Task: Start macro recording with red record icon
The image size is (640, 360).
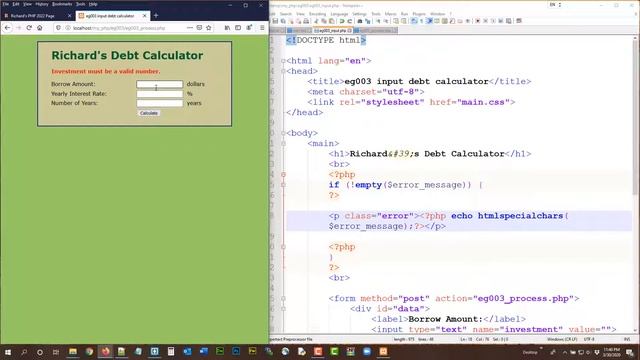Action: pos(478,21)
